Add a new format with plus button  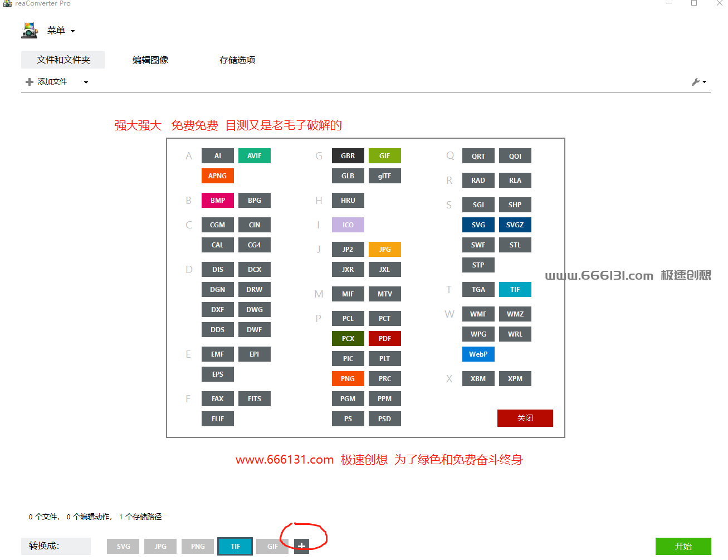(x=301, y=546)
